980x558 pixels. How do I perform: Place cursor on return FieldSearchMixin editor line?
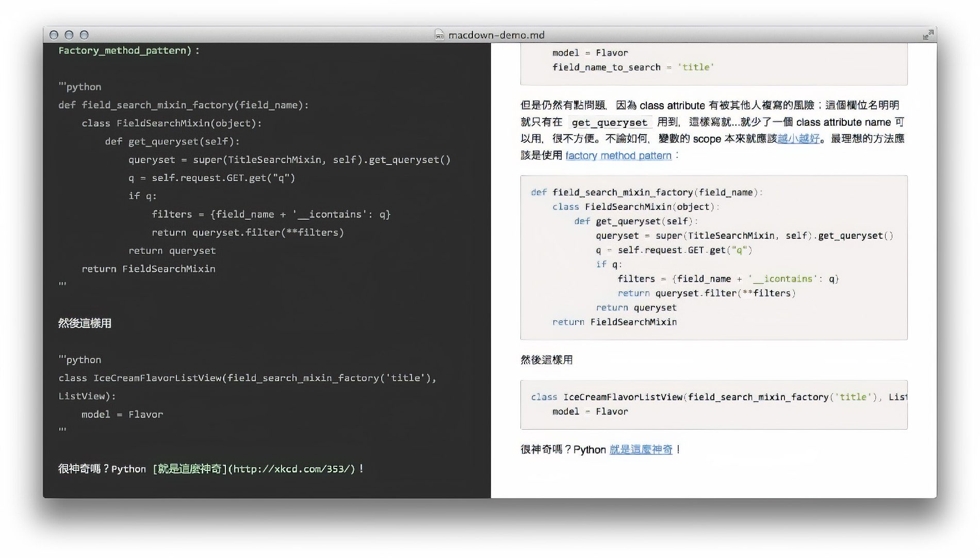click(149, 269)
